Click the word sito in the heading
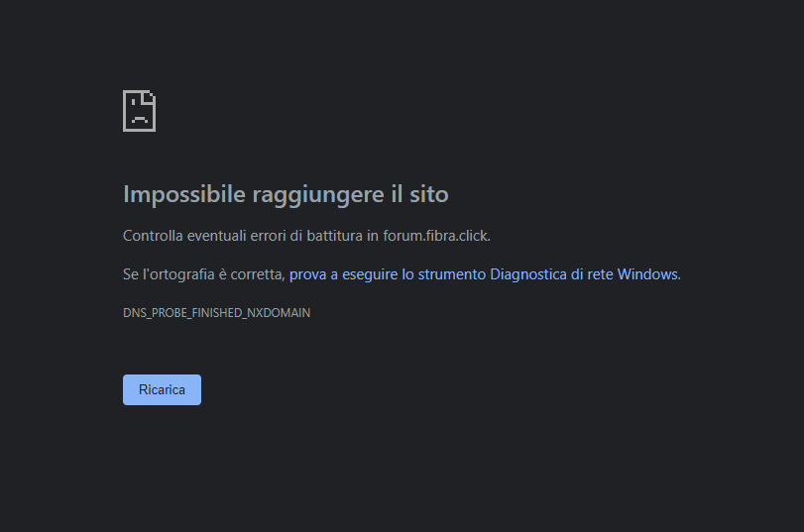Viewport: 804px width, 532px height. click(428, 195)
